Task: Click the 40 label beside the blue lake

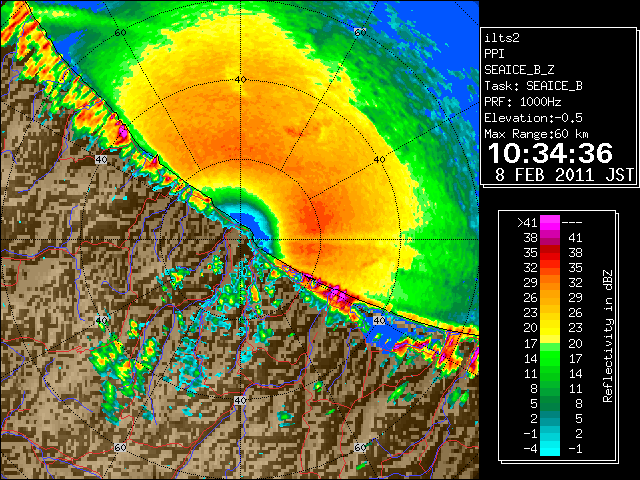Action: (379, 320)
